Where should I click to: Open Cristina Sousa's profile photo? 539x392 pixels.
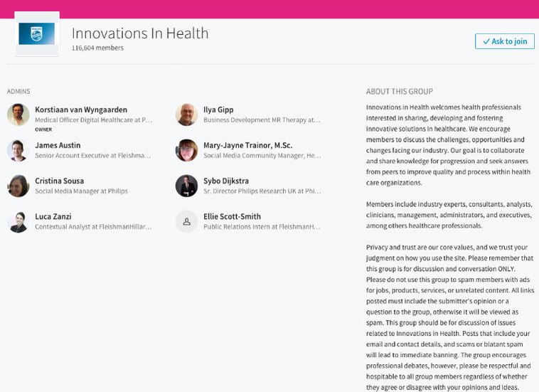pos(18,186)
